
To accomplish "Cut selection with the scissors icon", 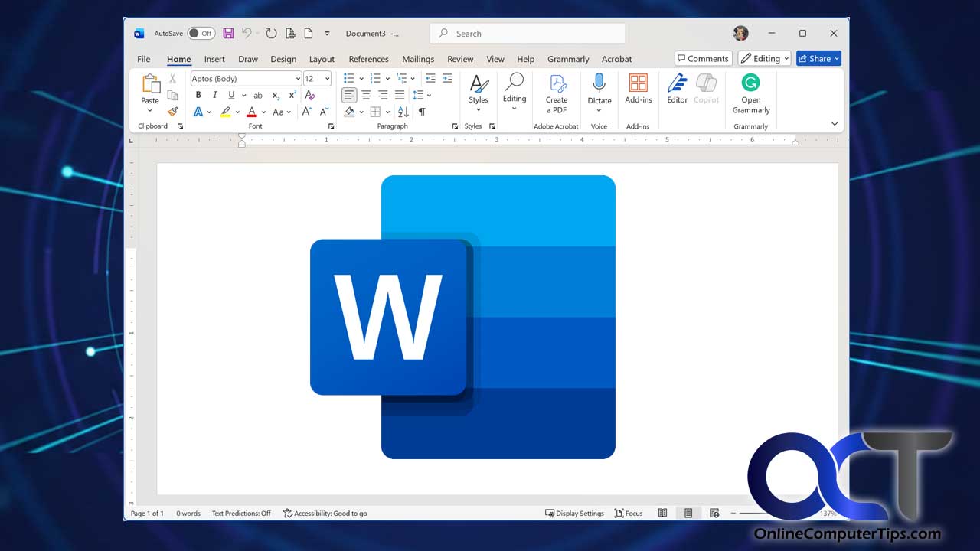I will [x=172, y=79].
